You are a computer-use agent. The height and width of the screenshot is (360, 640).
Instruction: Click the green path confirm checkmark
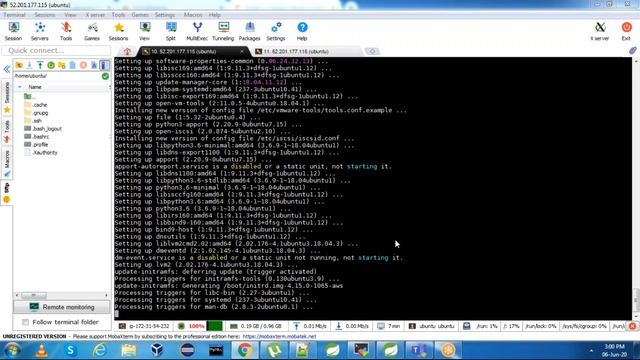[x=105, y=76]
